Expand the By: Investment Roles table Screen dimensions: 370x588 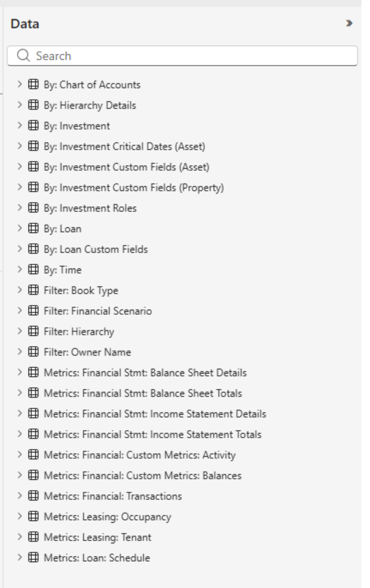tap(20, 208)
